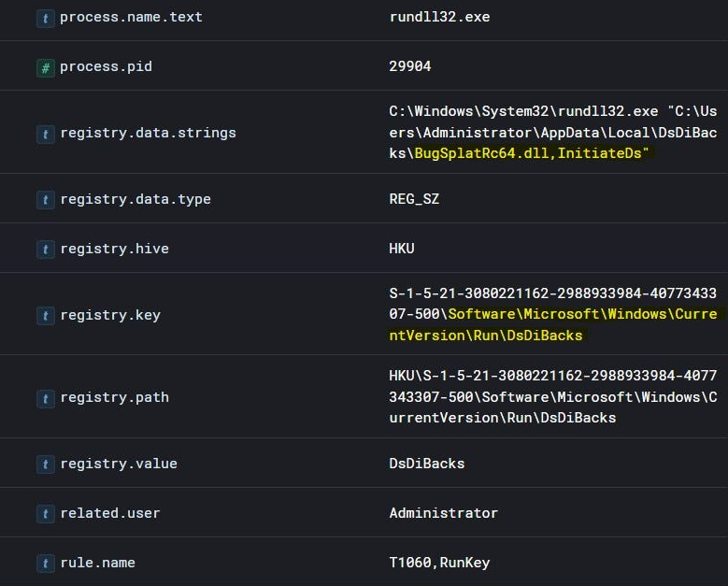This screenshot has height=586, width=728.
Task: Click the type icon beside registry.hive
Action: [46, 250]
